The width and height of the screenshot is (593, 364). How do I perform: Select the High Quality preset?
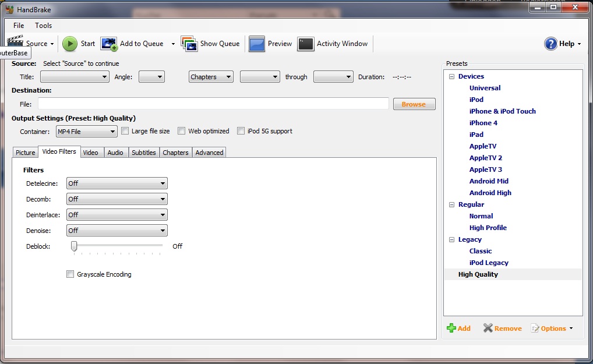pyautogui.click(x=478, y=274)
